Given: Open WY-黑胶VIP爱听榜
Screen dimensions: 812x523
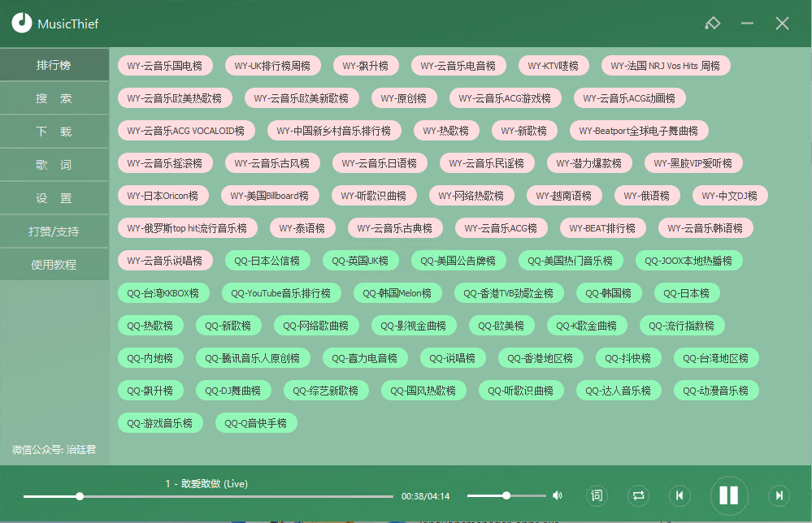Looking at the screenshot, I should (693, 163).
